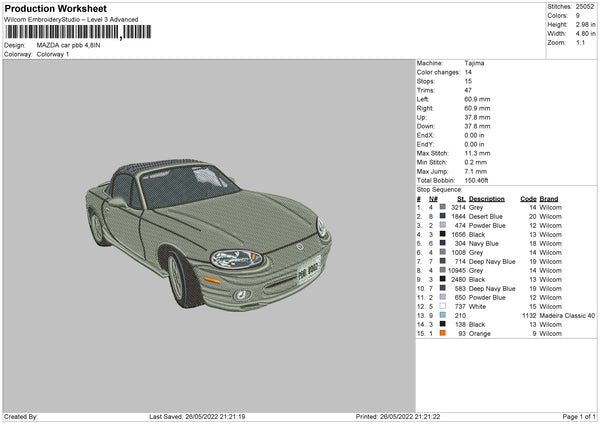Click Deep Navy Blue swatch in row 7
The height and width of the screenshot is (424, 600).
coord(442,261)
